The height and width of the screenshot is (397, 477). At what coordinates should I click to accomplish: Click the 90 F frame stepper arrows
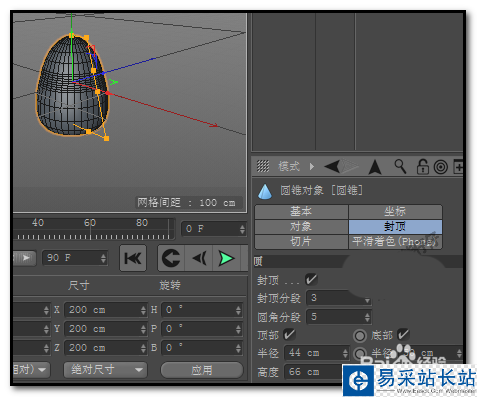(103, 258)
